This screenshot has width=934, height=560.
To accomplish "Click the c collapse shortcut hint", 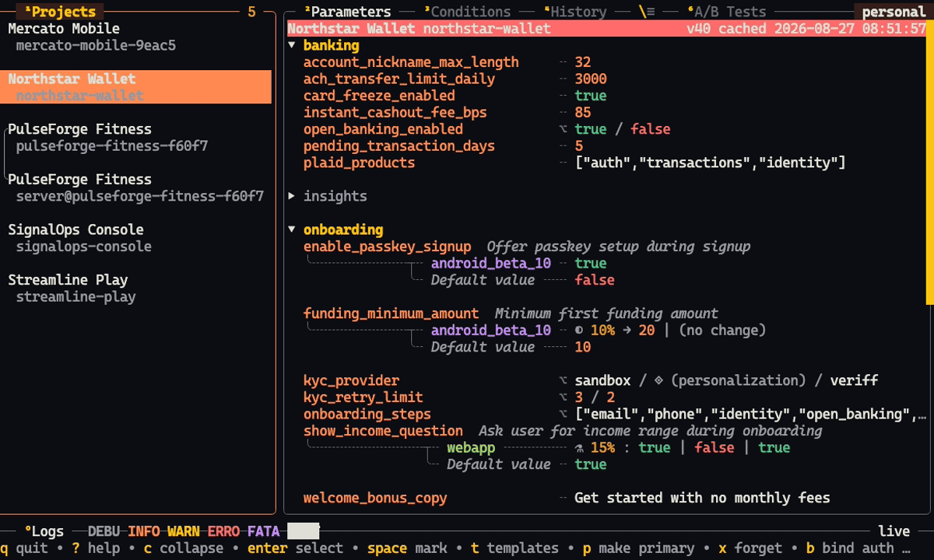I will pyautogui.click(x=183, y=548).
